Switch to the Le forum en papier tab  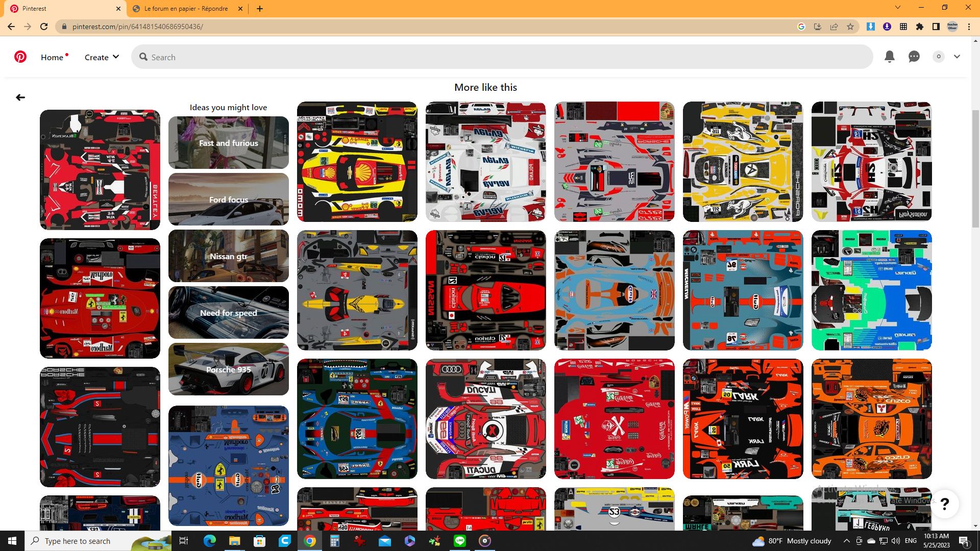pyautogui.click(x=186, y=9)
